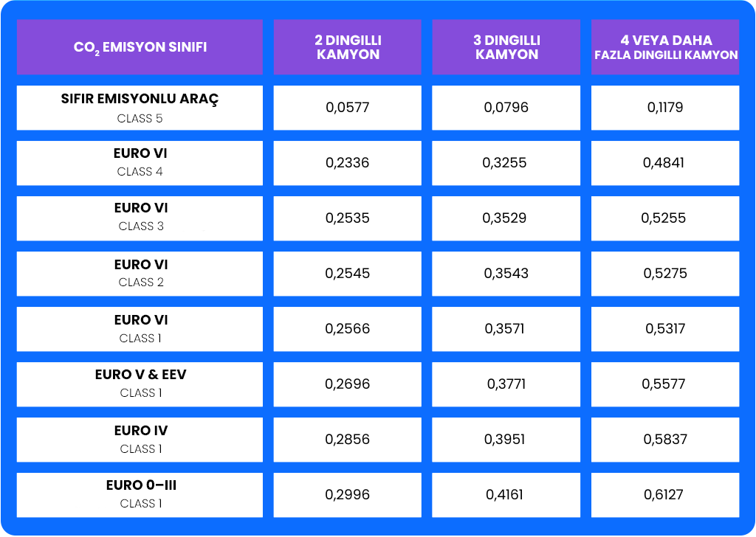Select the SIFIR EMISYONLU ARAÇ Class 5 row label
756x537 pixels.
[140, 108]
